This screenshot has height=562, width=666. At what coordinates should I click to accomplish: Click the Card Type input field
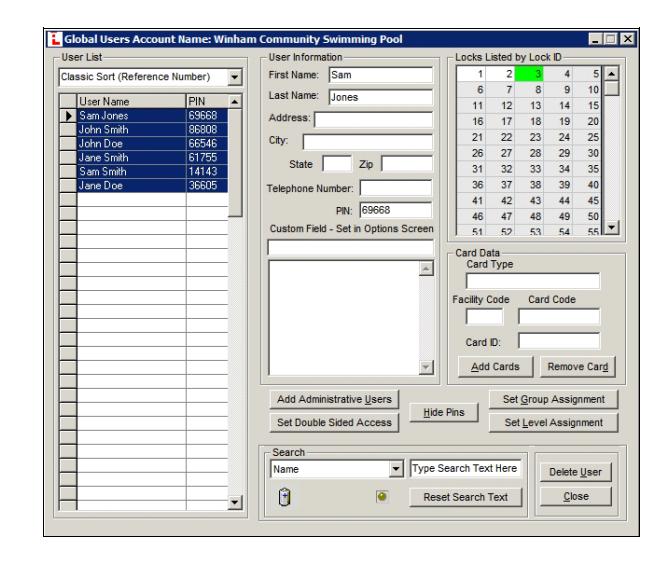click(533, 281)
